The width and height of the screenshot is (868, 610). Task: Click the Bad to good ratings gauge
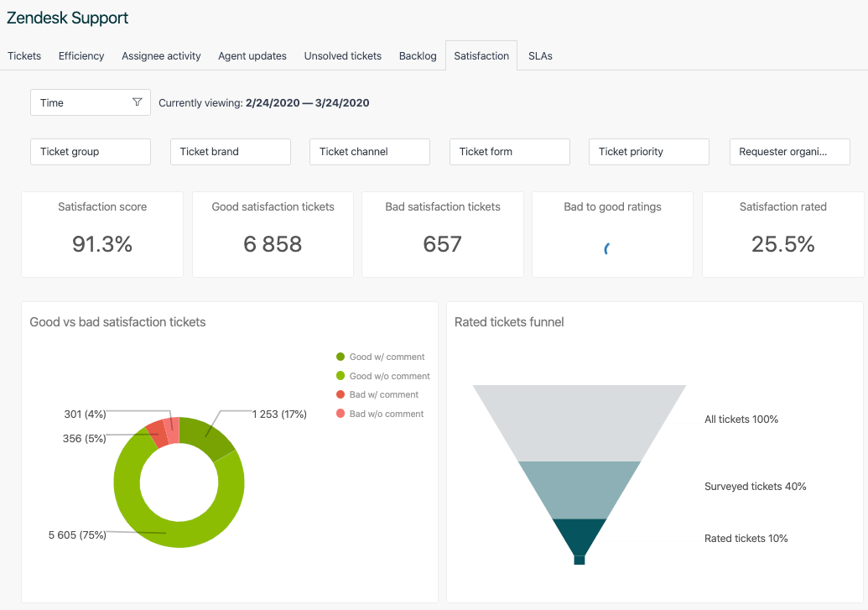pos(611,246)
